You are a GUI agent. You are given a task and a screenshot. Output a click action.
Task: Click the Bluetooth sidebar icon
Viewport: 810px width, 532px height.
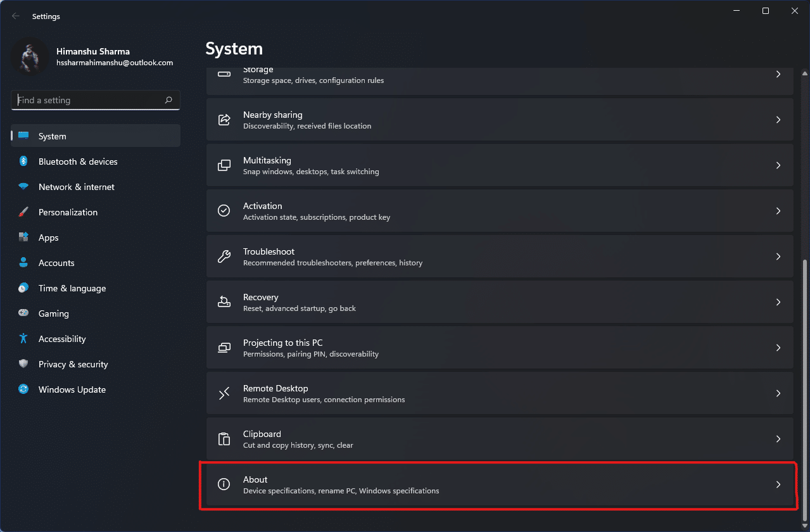(23, 161)
